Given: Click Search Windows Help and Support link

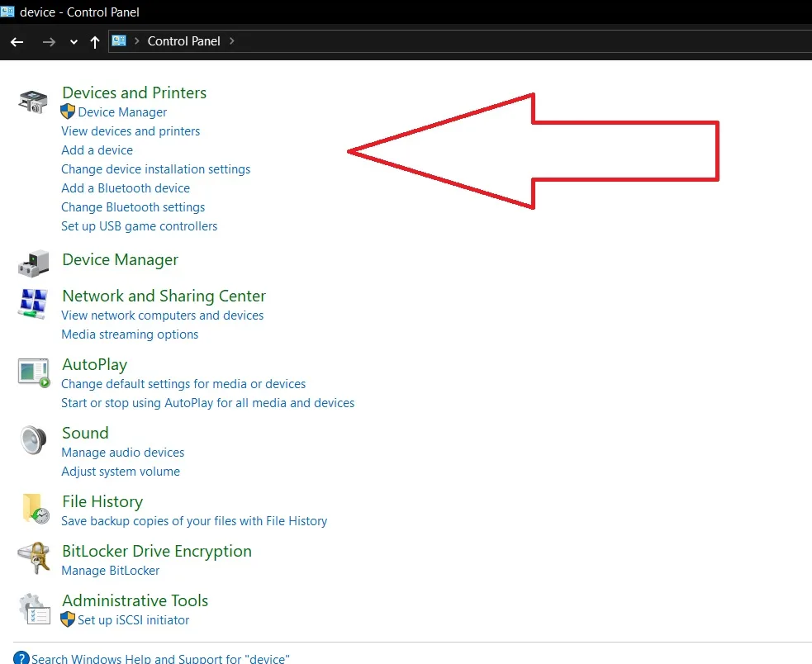Looking at the screenshot, I should 160,659.
